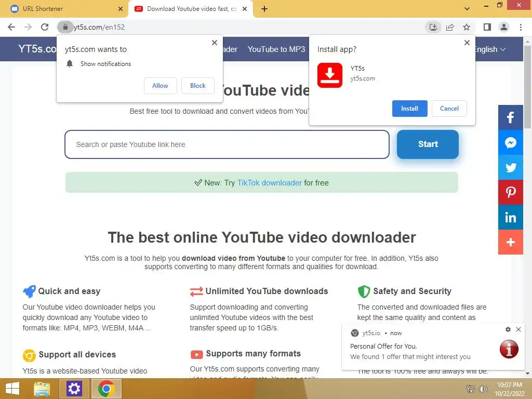Open a new browser tab
The height and width of the screenshot is (399, 532).
tap(264, 9)
